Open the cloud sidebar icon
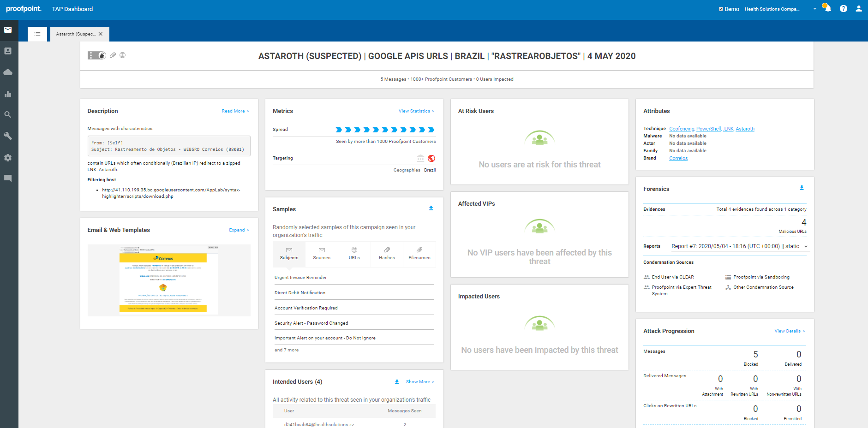This screenshot has height=428, width=868. coord(8,72)
